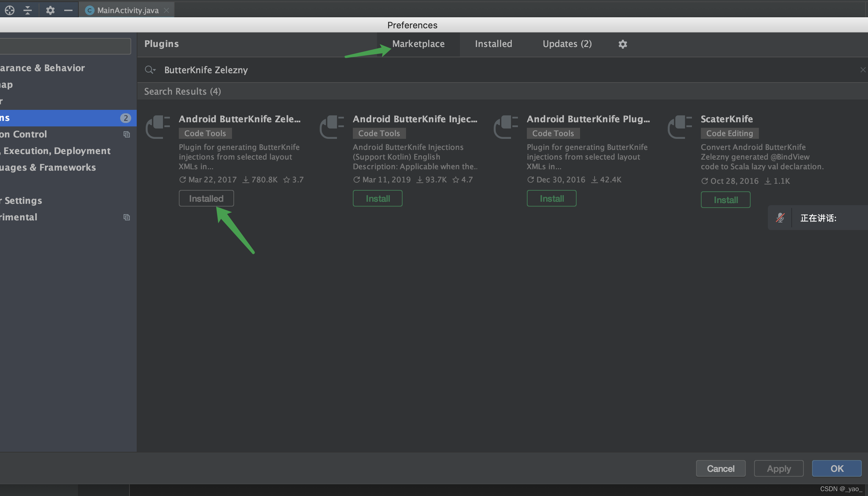Click the 3.7 star rating of ButterKnife Zelezny
Screen dimensions: 868x496
293,180
